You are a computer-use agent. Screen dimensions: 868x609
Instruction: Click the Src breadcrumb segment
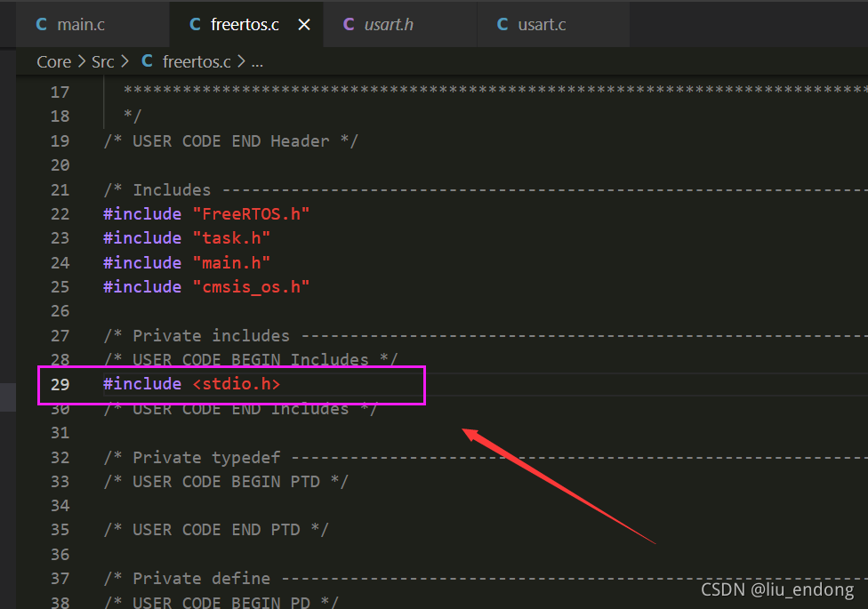pyautogui.click(x=103, y=61)
